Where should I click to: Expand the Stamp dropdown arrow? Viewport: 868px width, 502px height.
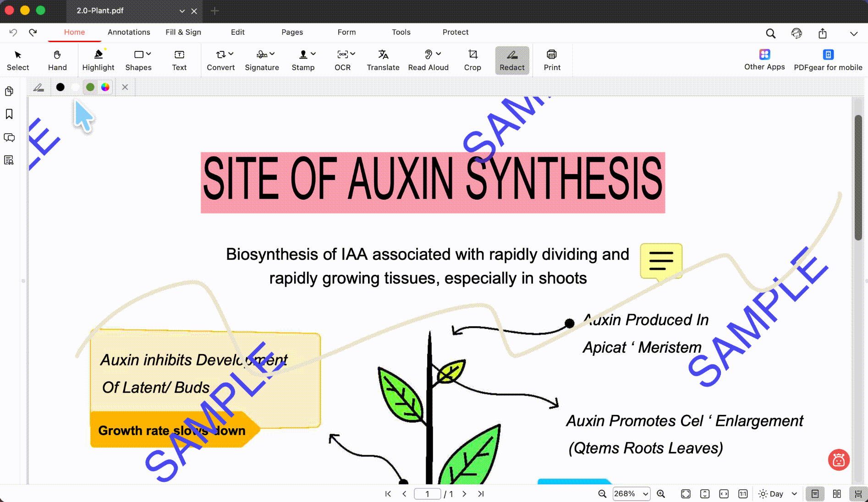pos(313,54)
